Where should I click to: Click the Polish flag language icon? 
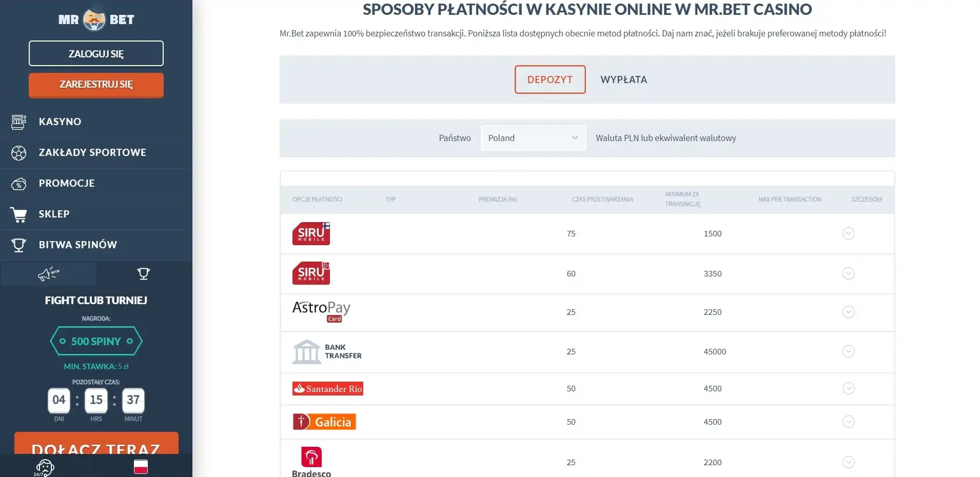[x=141, y=467]
